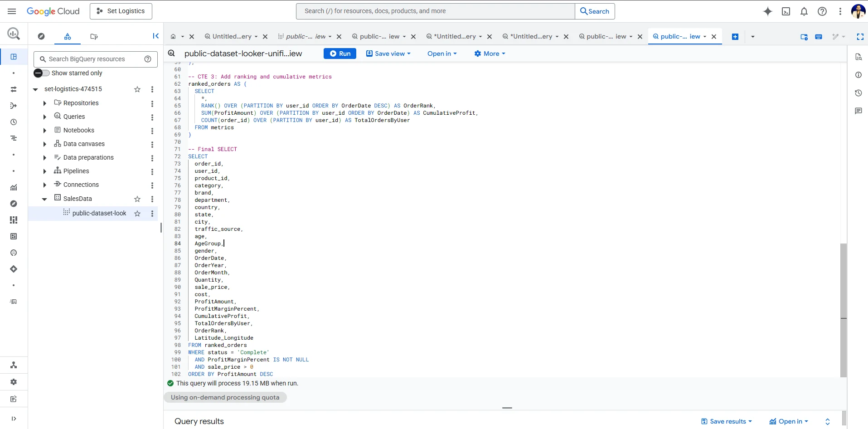
Task: Star the set-logistics-474515 project
Action: click(137, 89)
